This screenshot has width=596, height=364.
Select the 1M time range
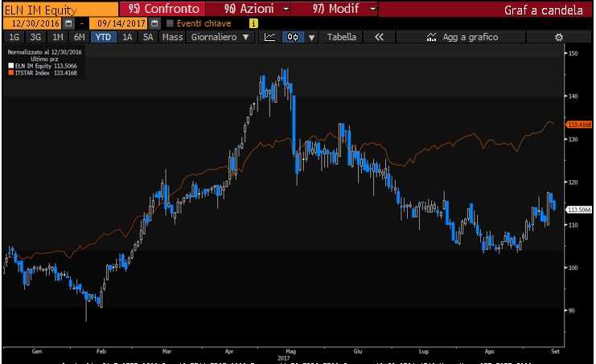pyautogui.click(x=58, y=37)
